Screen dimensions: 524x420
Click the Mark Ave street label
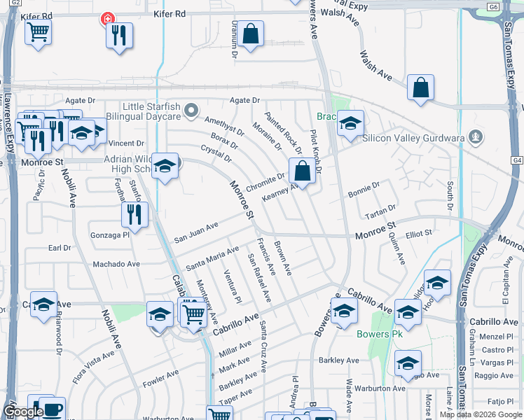tap(234, 365)
